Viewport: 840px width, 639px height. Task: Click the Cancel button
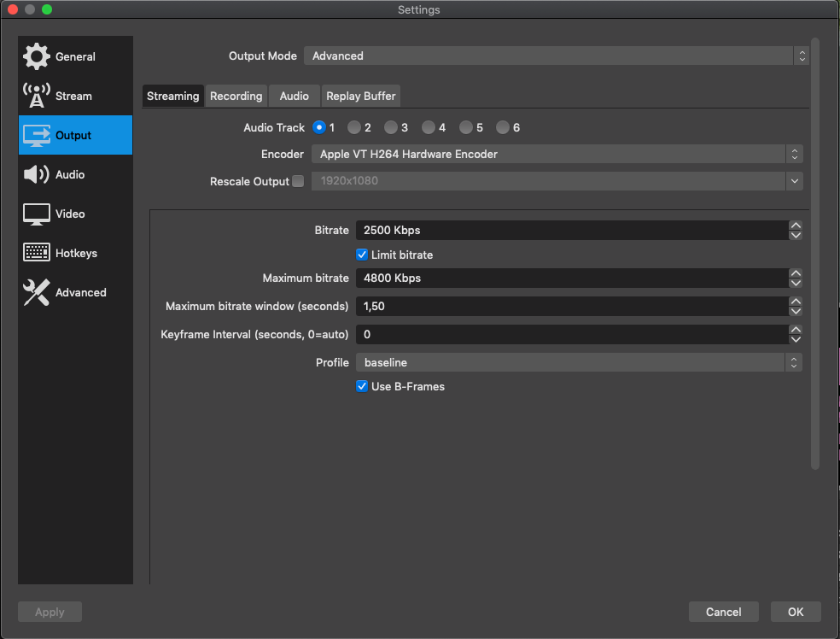pyautogui.click(x=723, y=612)
